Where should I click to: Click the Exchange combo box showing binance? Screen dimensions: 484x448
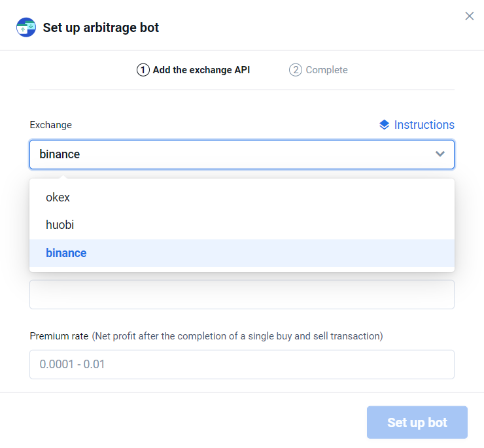click(x=229, y=154)
